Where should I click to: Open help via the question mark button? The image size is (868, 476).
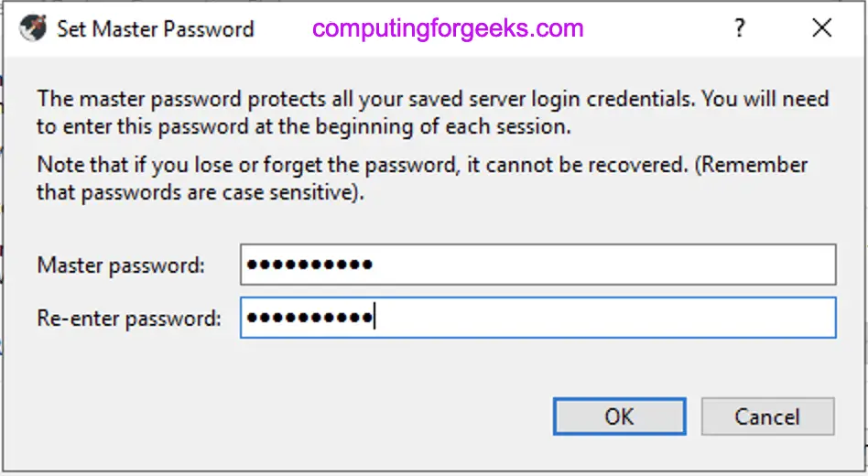(x=740, y=27)
